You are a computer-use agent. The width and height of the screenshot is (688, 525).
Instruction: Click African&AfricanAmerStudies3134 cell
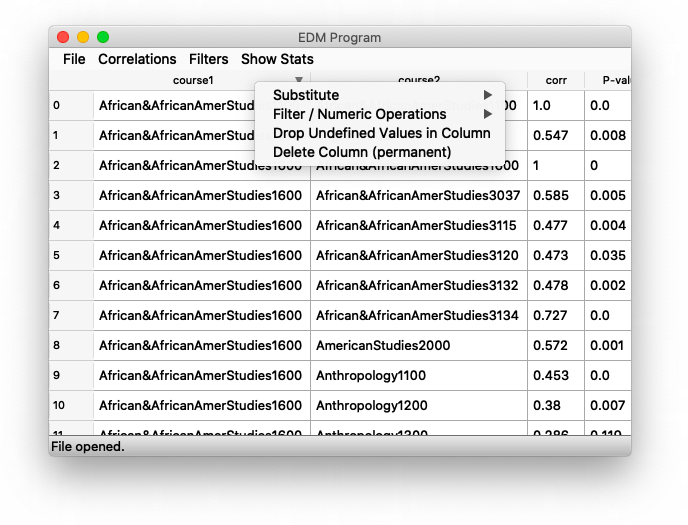418,315
